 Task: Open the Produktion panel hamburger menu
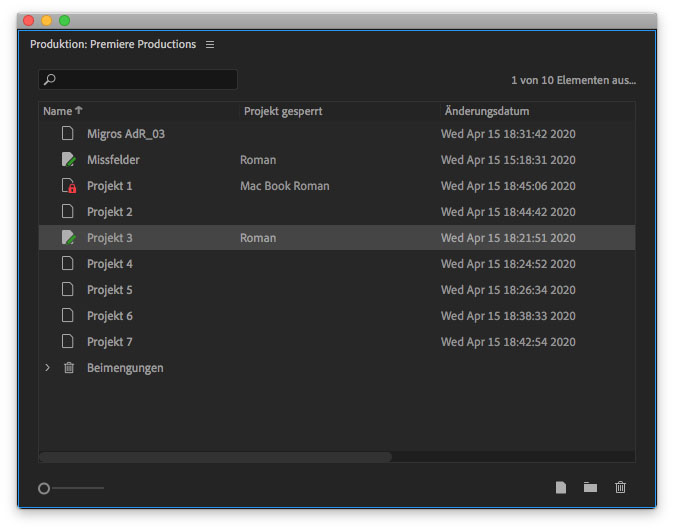tap(210, 45)
